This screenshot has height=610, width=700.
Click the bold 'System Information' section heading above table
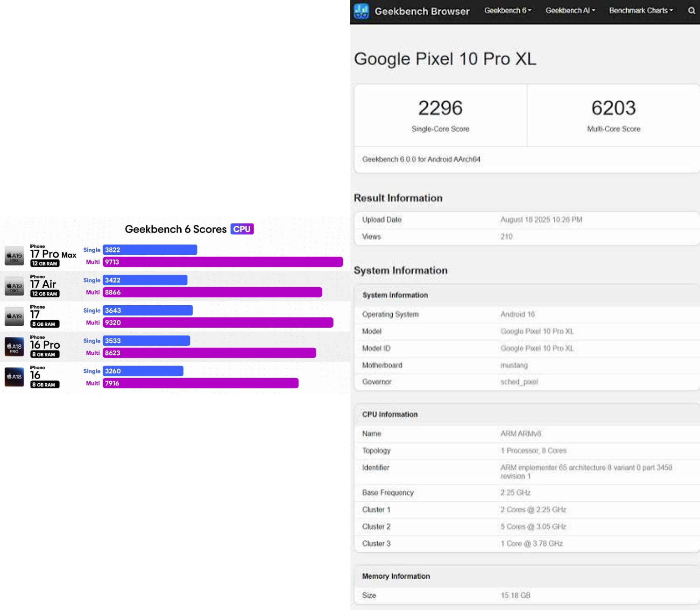click(x=401, y=271)
